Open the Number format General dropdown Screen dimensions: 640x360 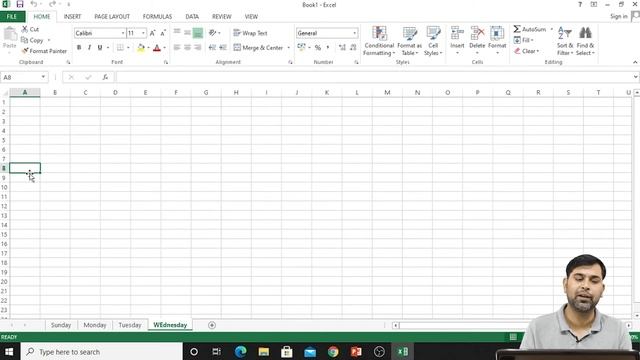pyautogui.click(x=354, y=33)
